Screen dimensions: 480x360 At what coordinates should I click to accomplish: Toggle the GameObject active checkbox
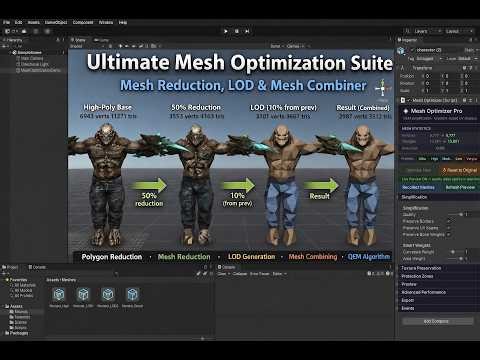click(x=412, y=50)
